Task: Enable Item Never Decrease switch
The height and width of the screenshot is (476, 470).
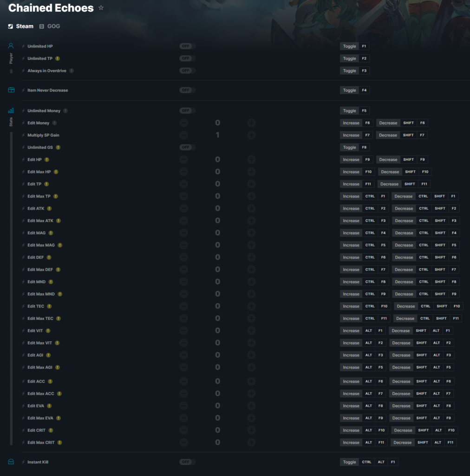Action: point(187,90)
